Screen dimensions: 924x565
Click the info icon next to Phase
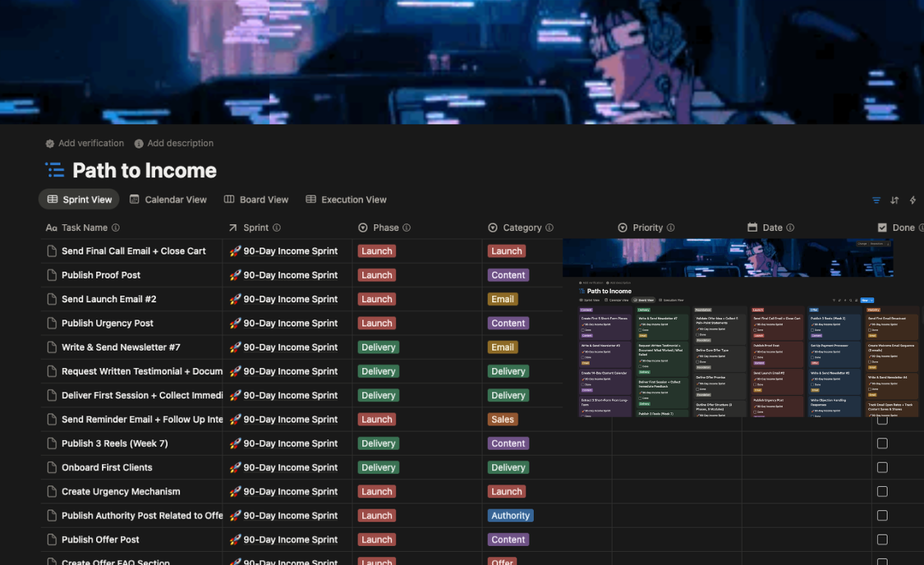pos(407,227)
